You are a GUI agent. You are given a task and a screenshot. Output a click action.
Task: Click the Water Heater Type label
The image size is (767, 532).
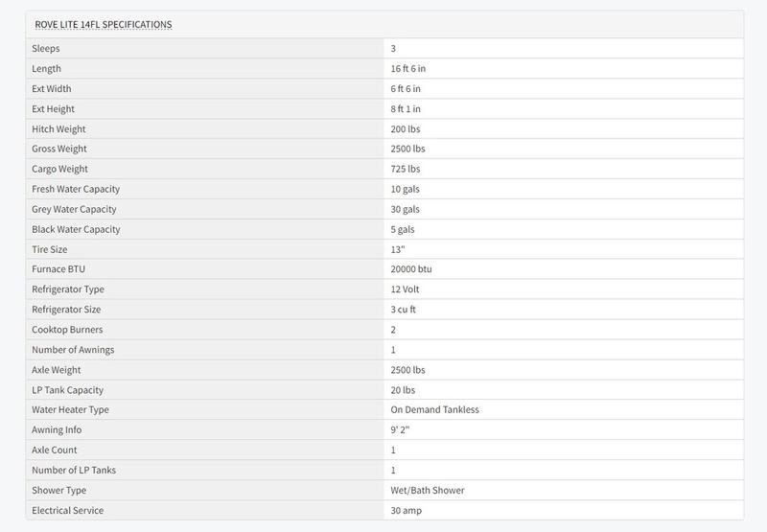pos(70,409)
